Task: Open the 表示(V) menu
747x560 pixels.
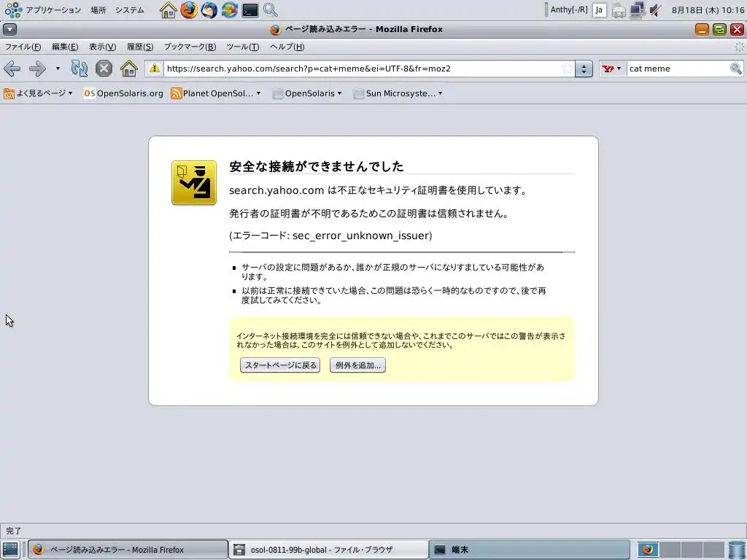Action: pyautogui.click(x=102, y=47)
